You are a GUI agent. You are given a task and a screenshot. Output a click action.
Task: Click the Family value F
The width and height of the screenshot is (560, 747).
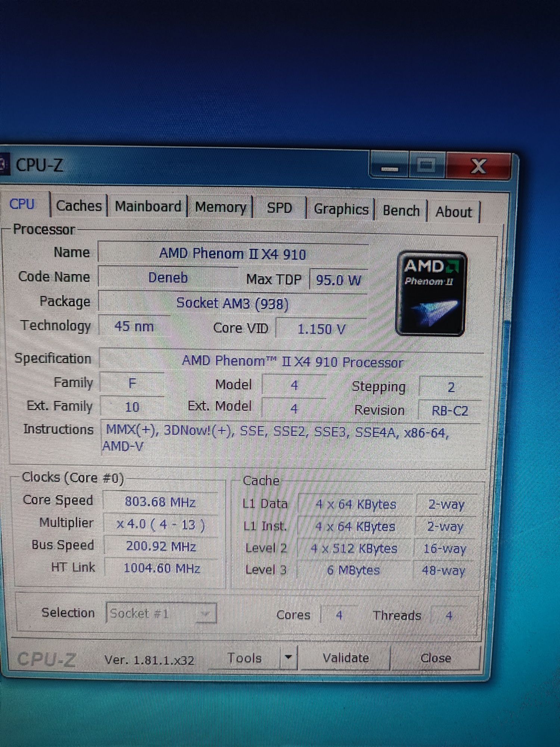tap(132, 384)
